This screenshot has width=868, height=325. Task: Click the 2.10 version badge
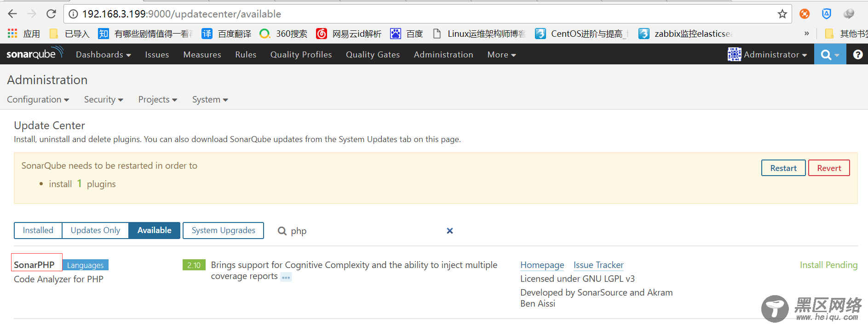tap(194, 265)
